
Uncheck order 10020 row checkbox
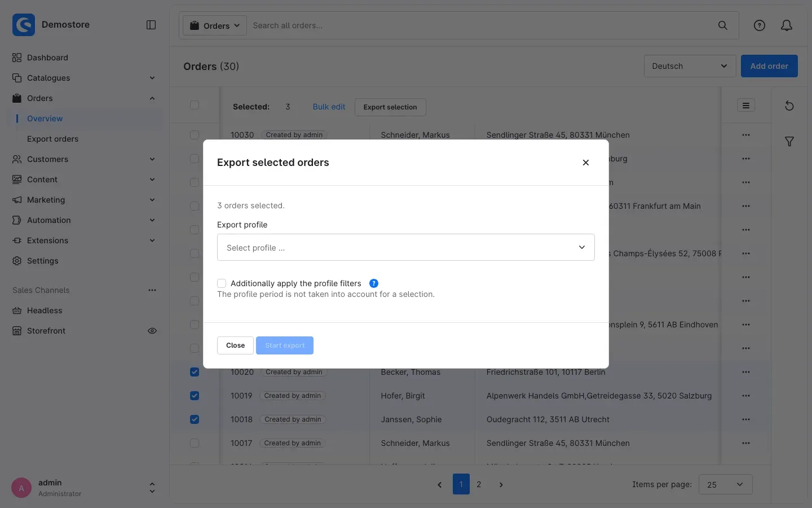point(195,372)
